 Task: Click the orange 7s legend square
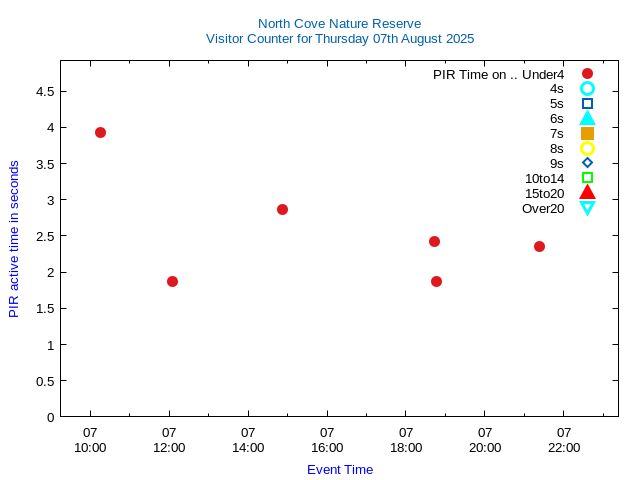587,133
